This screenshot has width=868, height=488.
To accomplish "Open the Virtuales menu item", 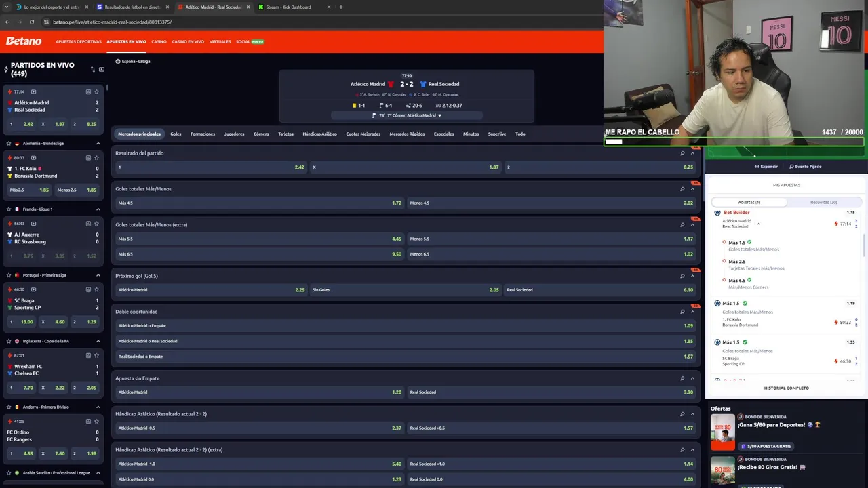I will point(220,41).
